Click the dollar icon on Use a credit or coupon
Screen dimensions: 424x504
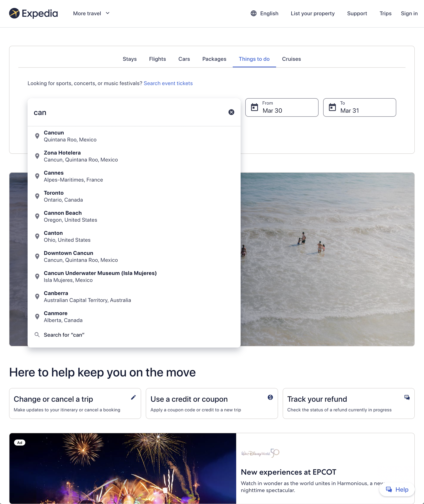[x=270, y=398]
